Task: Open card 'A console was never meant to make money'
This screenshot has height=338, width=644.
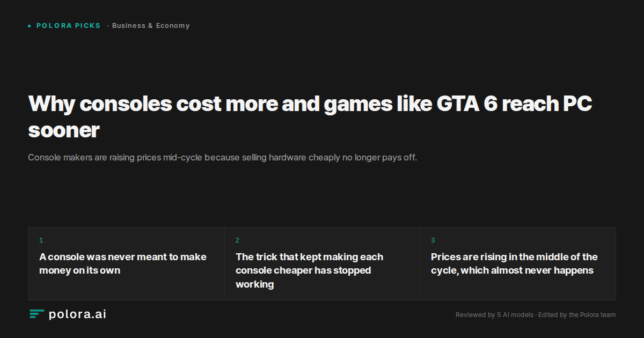Action: click(x=126, y=263)
